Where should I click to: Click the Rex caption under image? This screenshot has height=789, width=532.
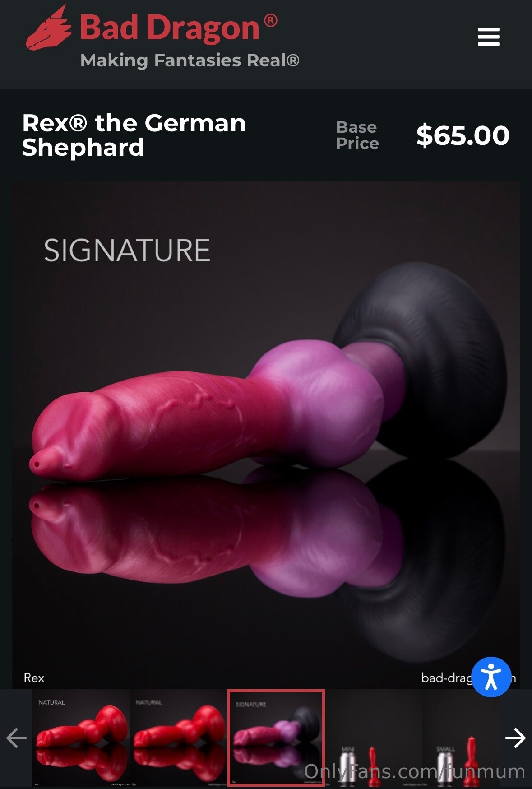(x=34, y=678)
